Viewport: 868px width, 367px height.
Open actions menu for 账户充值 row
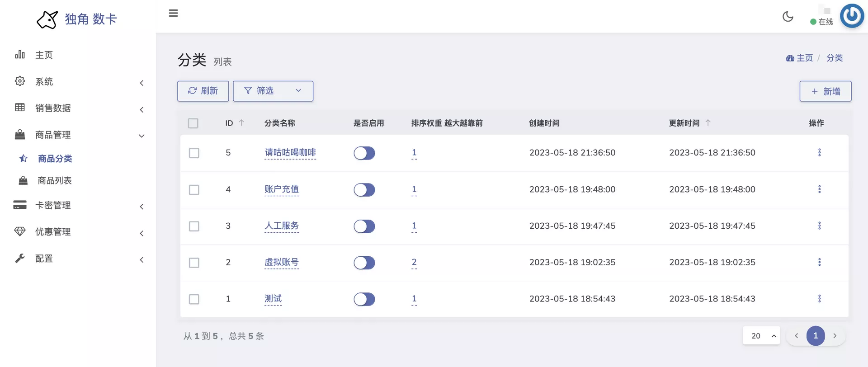pyautogui.click(x=819, y=189)
